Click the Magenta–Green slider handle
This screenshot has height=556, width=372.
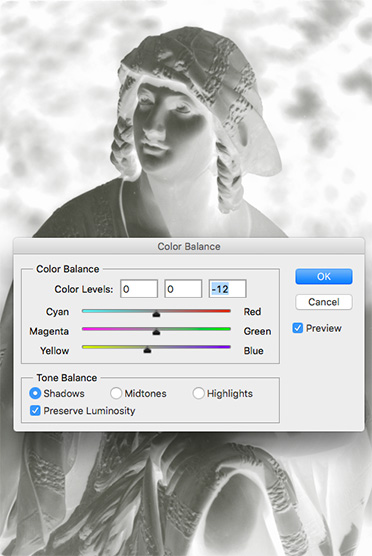pyautogui.click(x=156, y=332)
